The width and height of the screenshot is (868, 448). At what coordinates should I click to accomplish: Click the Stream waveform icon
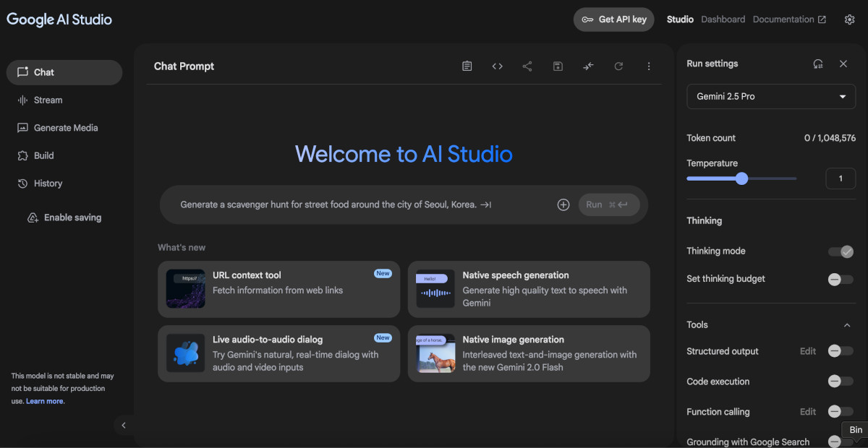pyautogui.click(x=22, y=100)
